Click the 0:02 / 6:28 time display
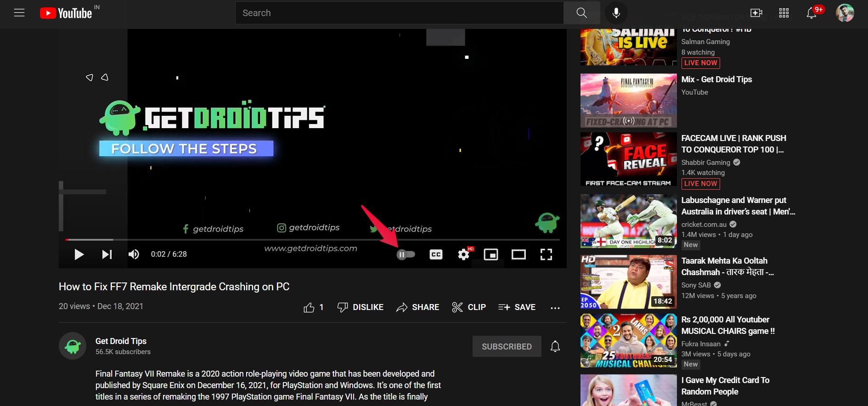 tap(169, 254)
